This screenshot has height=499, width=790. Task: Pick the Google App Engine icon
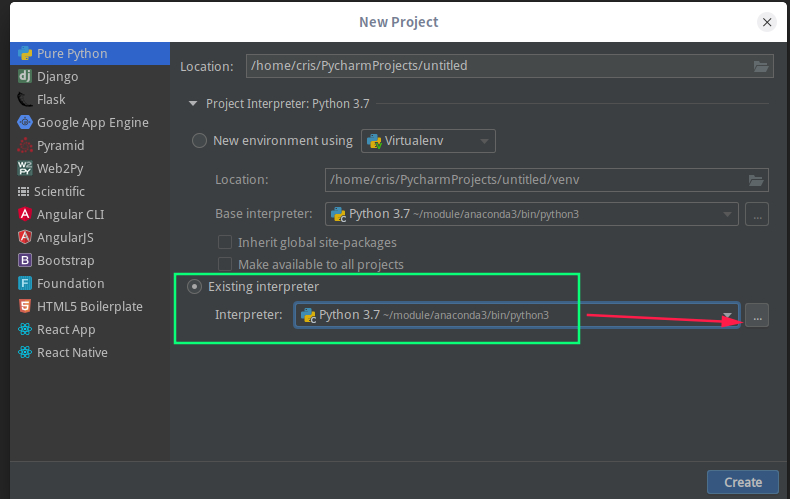pos(25,122)
